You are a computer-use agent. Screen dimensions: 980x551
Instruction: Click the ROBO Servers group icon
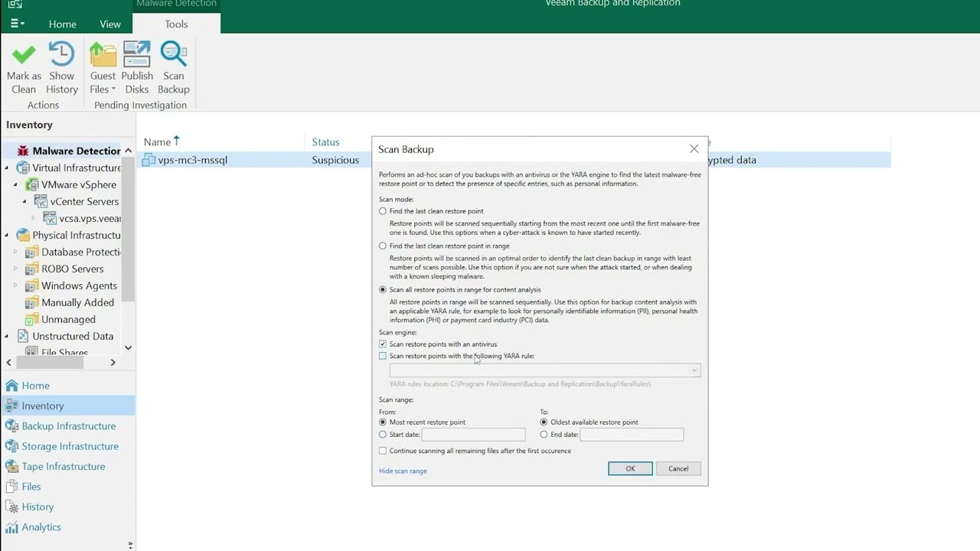pos(32,269)
